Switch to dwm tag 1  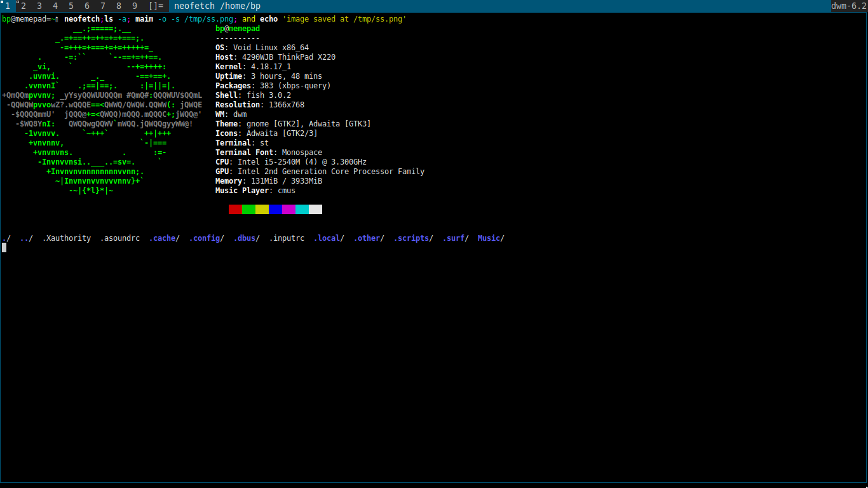(x=8, y=6)
